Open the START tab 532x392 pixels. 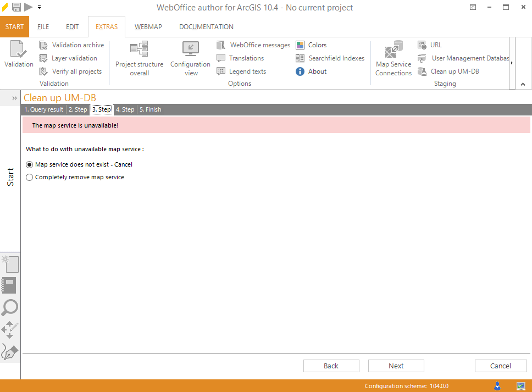pos(15,27)
